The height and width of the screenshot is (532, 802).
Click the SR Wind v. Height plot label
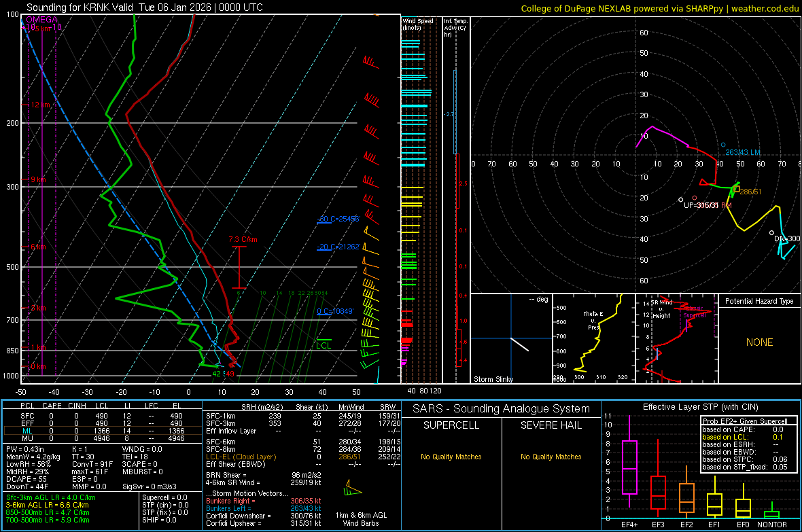pos(661,309)
